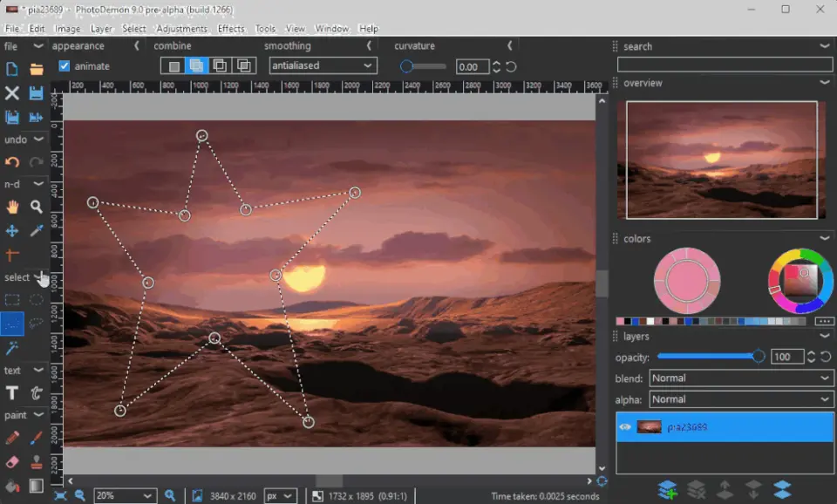837x504 pixels.
Task: Click the Move layer up icon
Action: click(x=725, y=489)
